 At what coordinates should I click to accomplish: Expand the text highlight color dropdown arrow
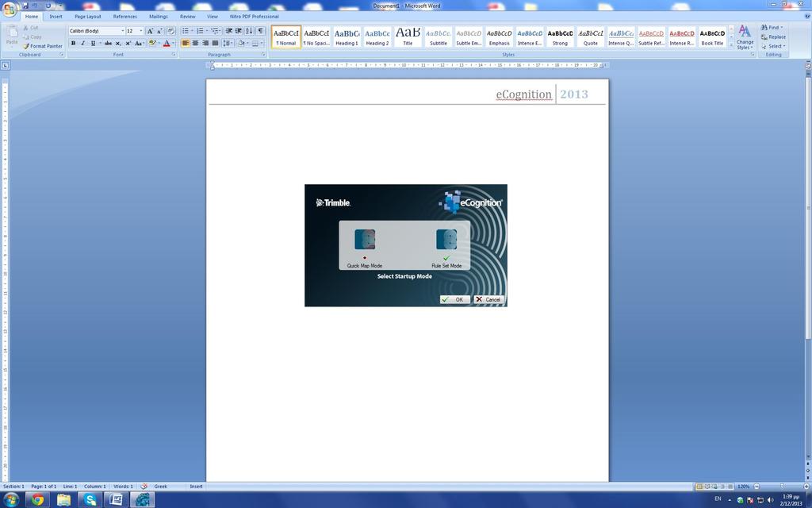[x=159, y=44]
